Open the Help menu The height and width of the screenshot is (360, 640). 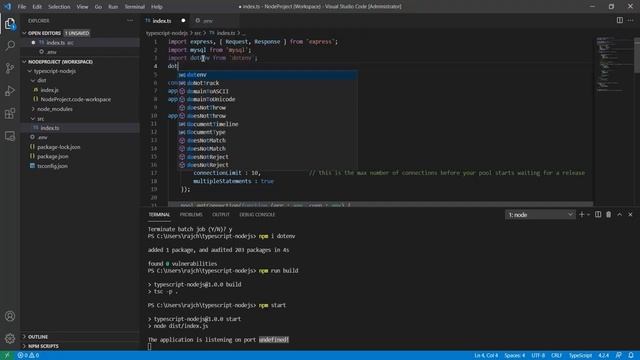pyautogui.click(x=157, y=7)
